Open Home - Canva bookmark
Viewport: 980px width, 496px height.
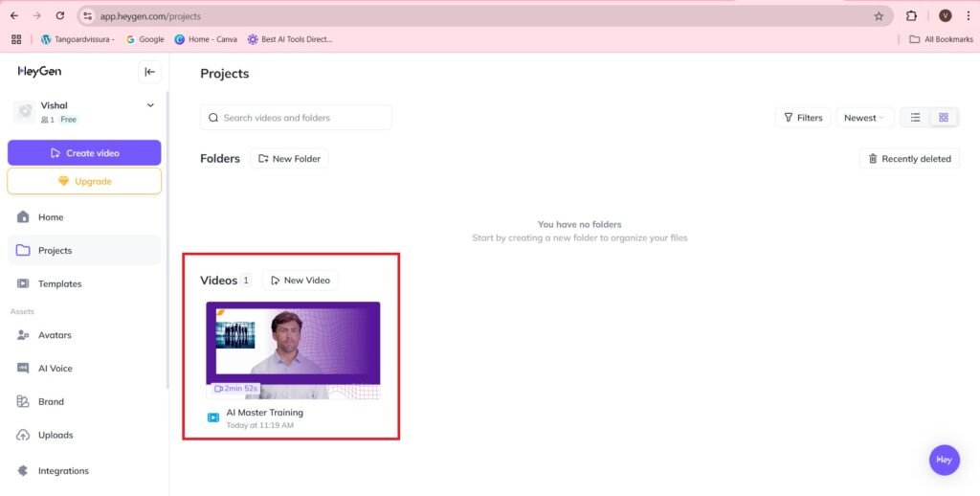[x=207, y=38]
